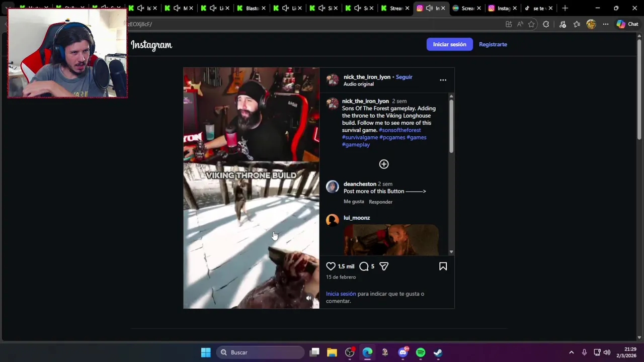Image resolution: width=644 pixels, height=362 pixels.
Task: Open nick_the_iron_lyon avatar in the post header
Action: pos(333,80)
